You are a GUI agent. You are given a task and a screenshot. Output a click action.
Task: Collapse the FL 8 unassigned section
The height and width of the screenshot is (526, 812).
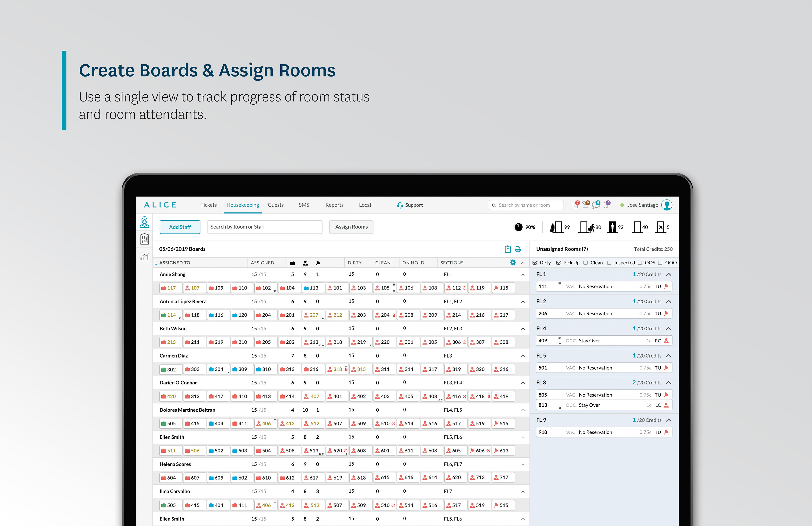(x=669, y=383)
